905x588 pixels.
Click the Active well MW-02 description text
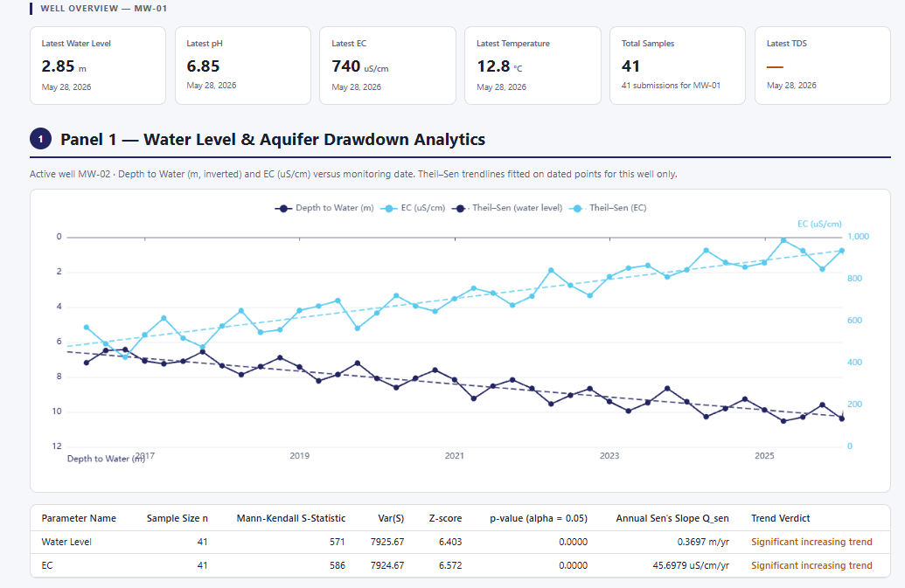coord(353,174)
